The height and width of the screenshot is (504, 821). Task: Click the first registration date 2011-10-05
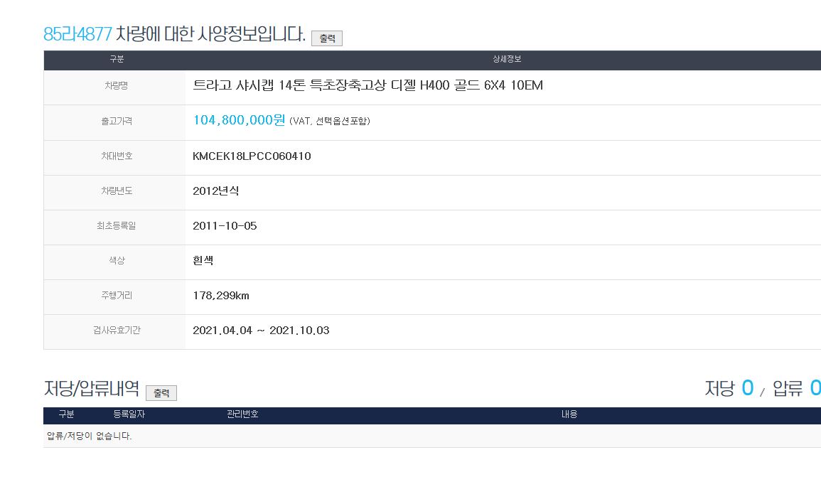(225, 226)
